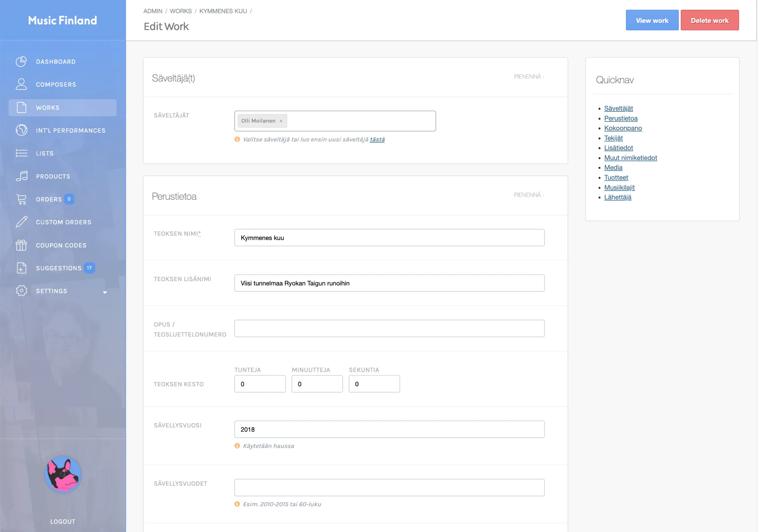Image resolution: width=758 pixels, height=532 pixels.
Task: Click the Lists icon in sidebar
Action: pos(22,153)
